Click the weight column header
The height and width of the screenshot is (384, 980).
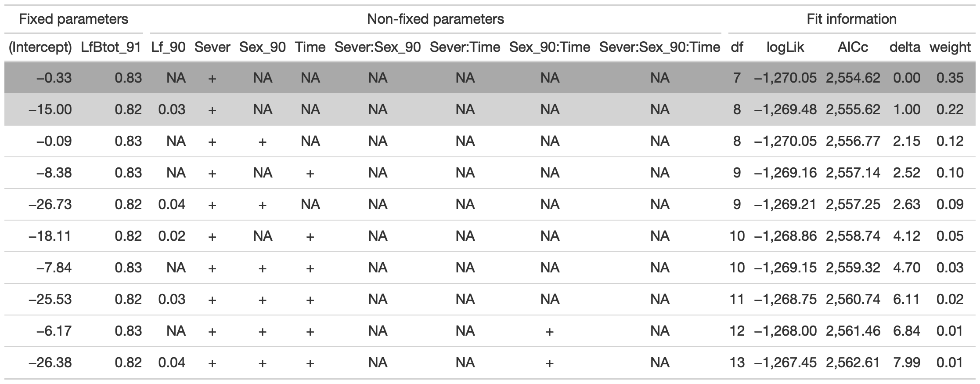point(950,47)
